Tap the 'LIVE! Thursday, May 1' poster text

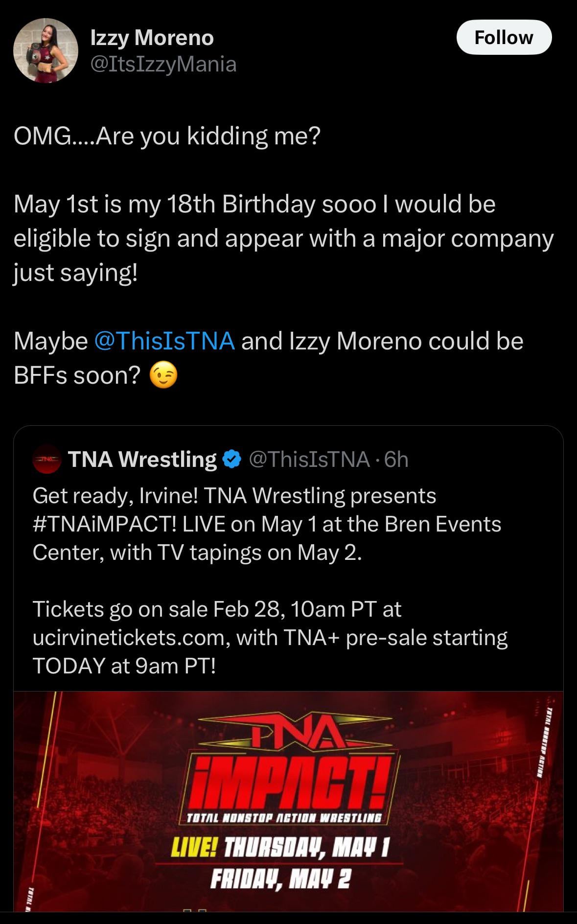pyautogui.click(x=279, y=847)
